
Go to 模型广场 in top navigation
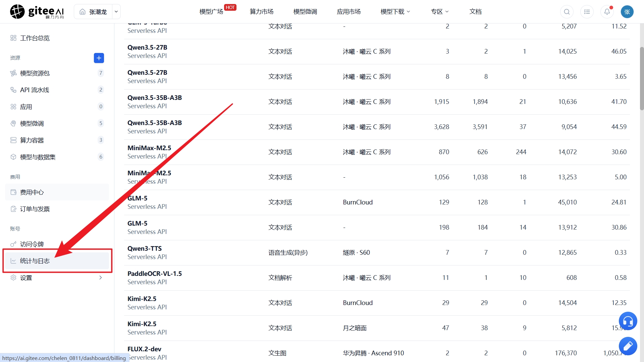(x=211, y=12)
